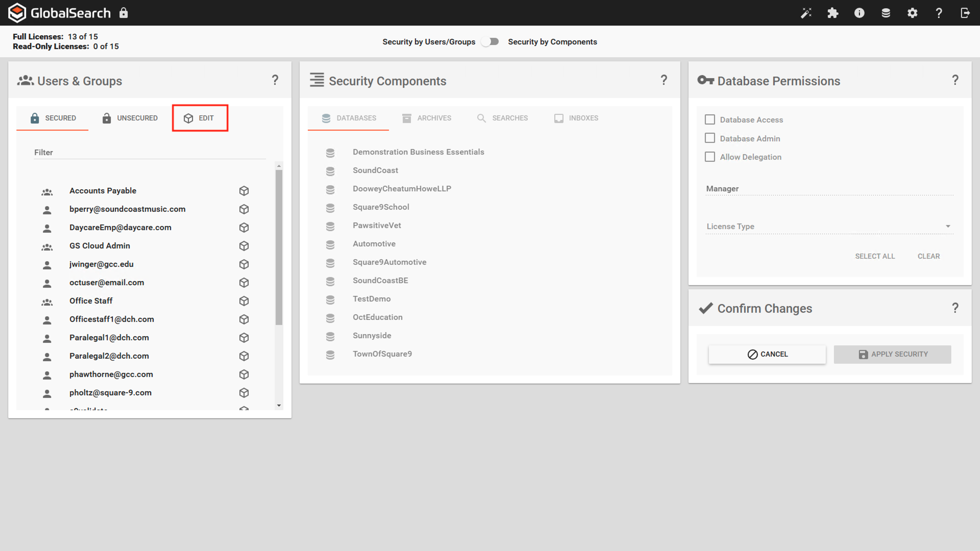This screenshot has height=551, width=980.
Task: Check the Allow Delegation option
Action: click(709, 157)
